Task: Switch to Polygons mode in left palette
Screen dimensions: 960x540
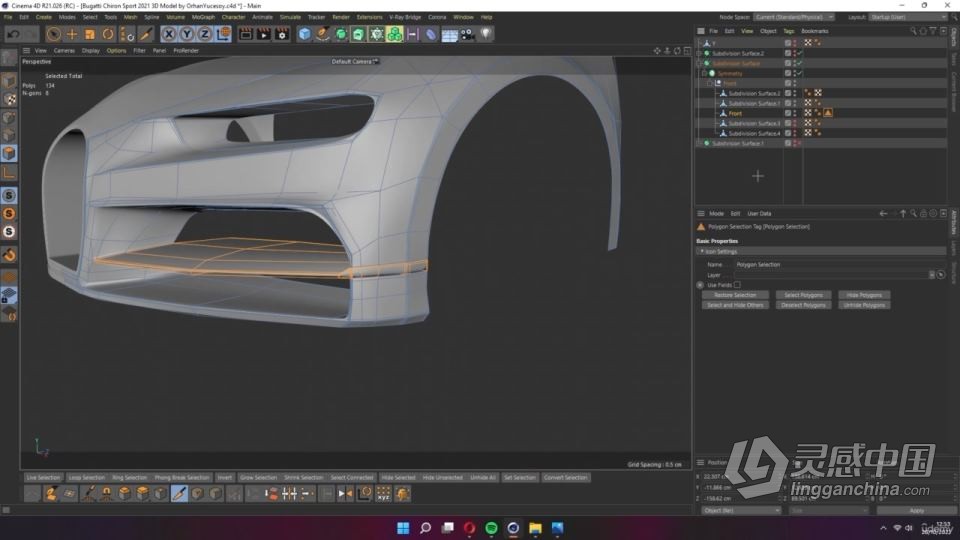Action: [9, 153]
